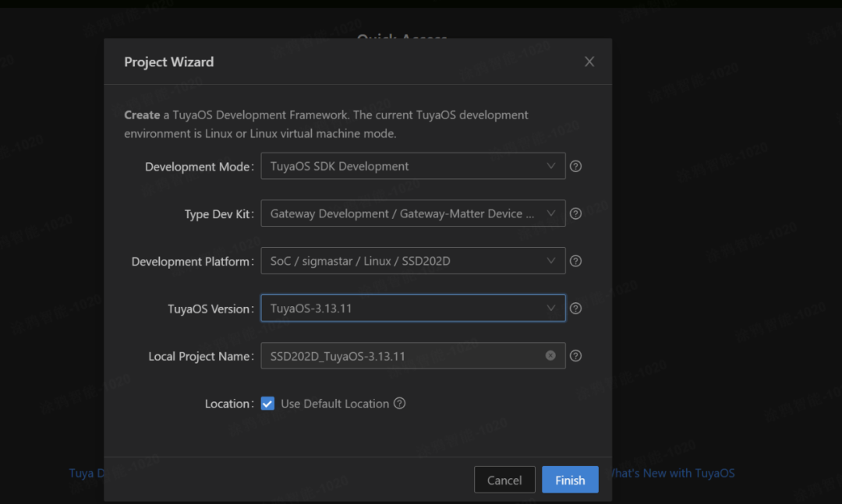
Task: Show help for TuyaOS Version
Action: pyautogui.click(x=575, y=308)
